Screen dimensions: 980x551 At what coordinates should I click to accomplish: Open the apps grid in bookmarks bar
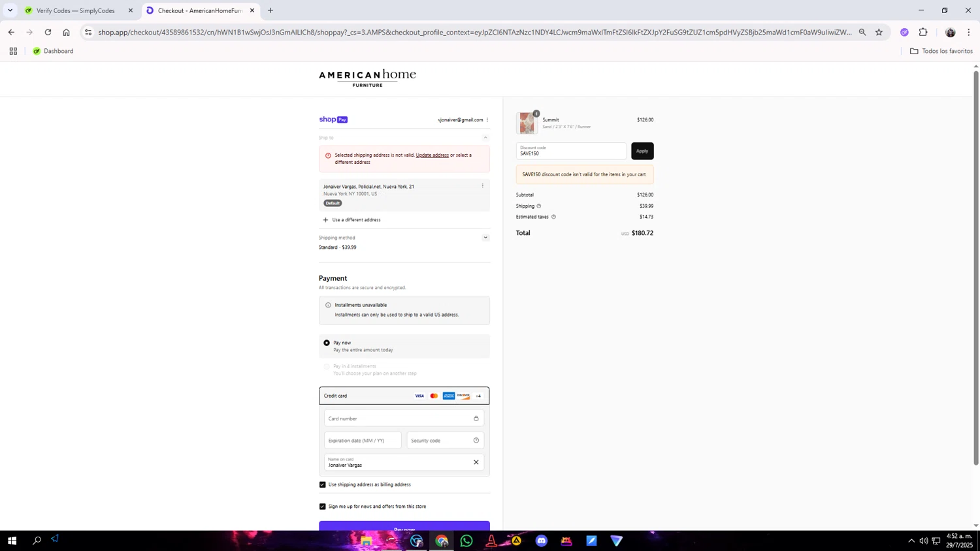tap(13, 51)
